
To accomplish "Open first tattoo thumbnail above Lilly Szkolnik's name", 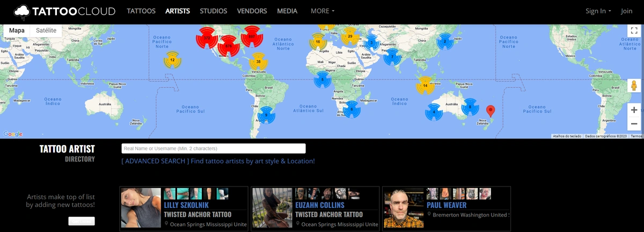I will tap(169, 193).
